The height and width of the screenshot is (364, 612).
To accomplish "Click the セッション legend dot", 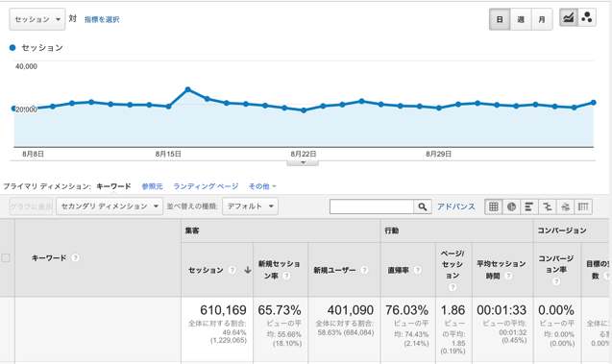I will click(x=12, y=48).
